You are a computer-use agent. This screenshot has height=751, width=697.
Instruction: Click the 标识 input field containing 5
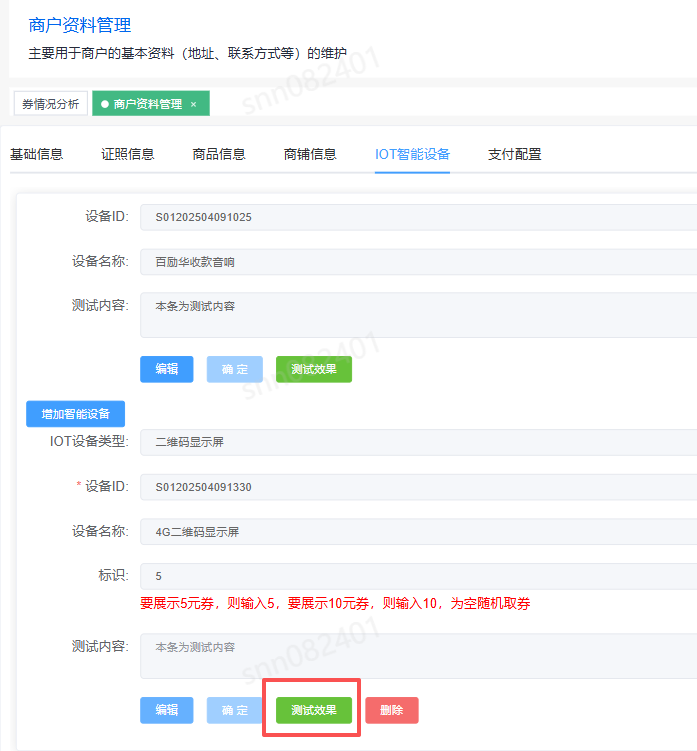[418, 576]
